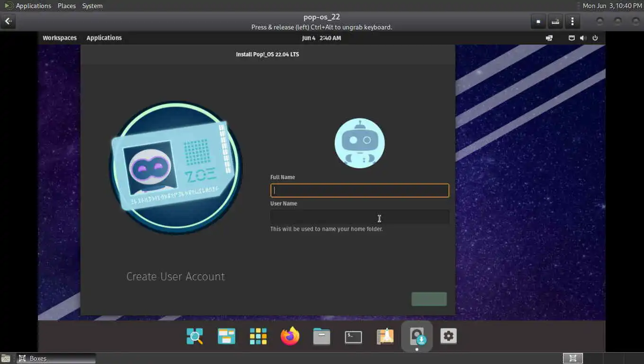Open the applications grid dock icon
This screenshot has width=644, height=364.
coord(258,336)
